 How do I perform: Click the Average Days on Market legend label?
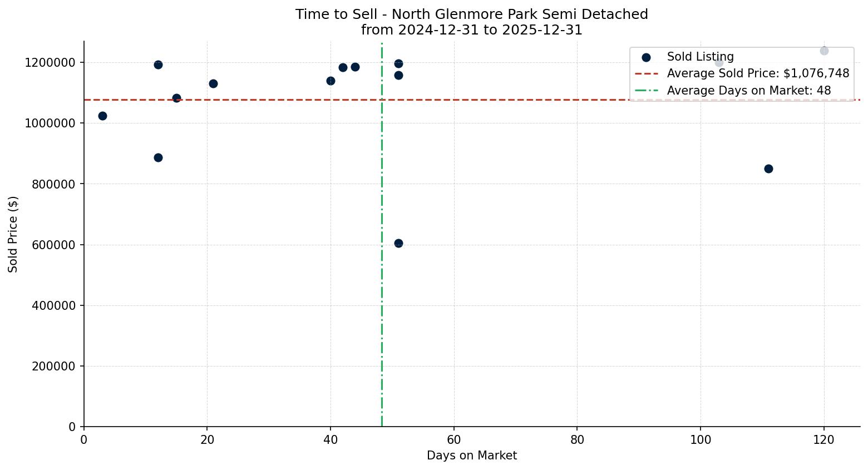coord(748,91)
